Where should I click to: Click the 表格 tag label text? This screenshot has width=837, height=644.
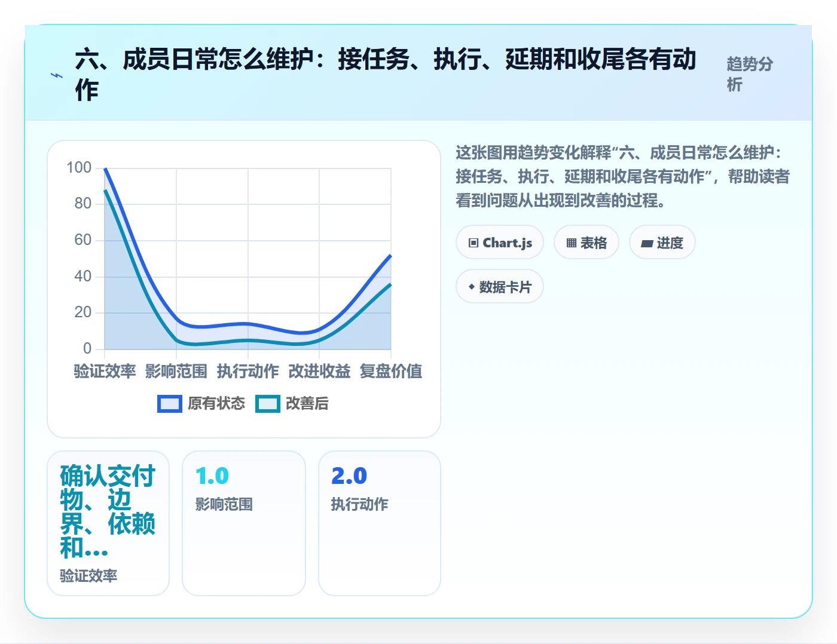coord(594,243)
